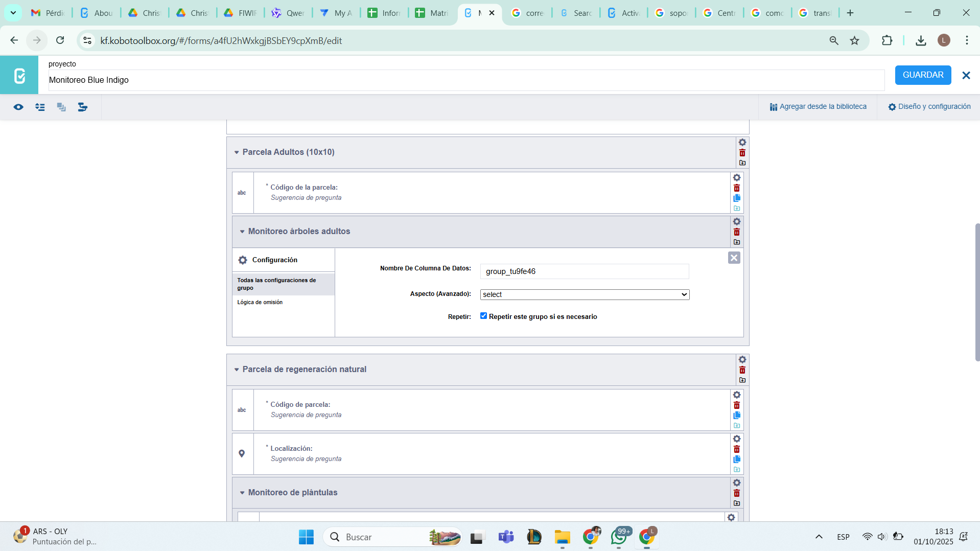Open settings gear for Parcela de regeneración natural
980x551 pixels.
click(x=742, y=360)
